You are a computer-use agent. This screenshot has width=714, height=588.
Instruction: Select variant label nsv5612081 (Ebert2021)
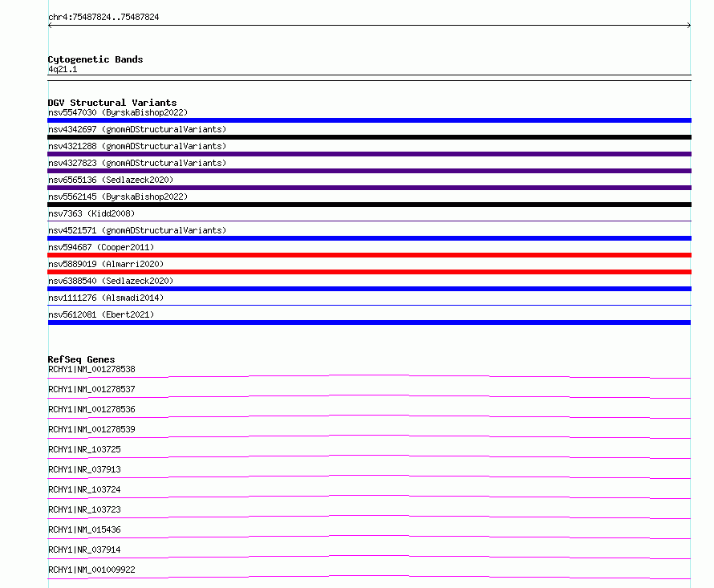[x=101, y=314]
